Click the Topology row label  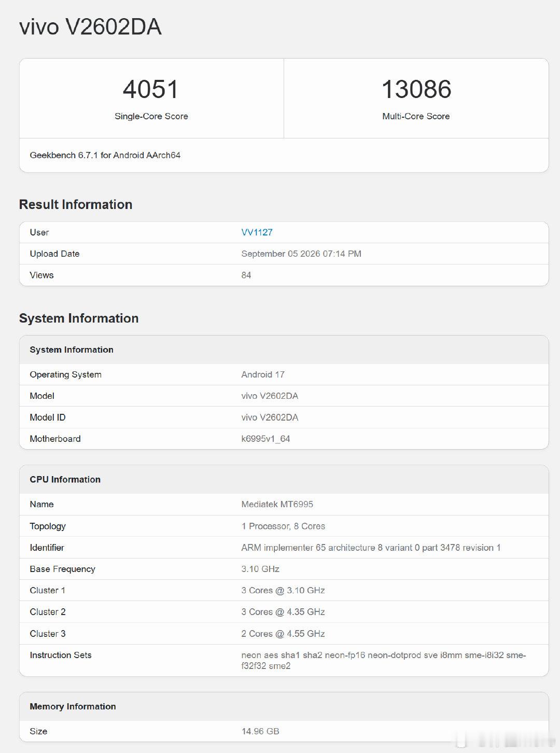pyautogui.click(x=48, y=526)
